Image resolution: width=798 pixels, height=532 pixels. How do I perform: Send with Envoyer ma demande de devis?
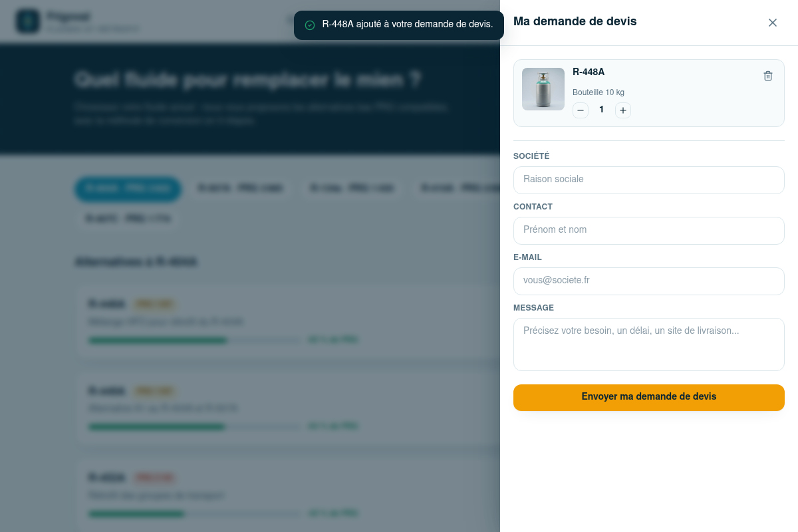click(x=649, y=398)
